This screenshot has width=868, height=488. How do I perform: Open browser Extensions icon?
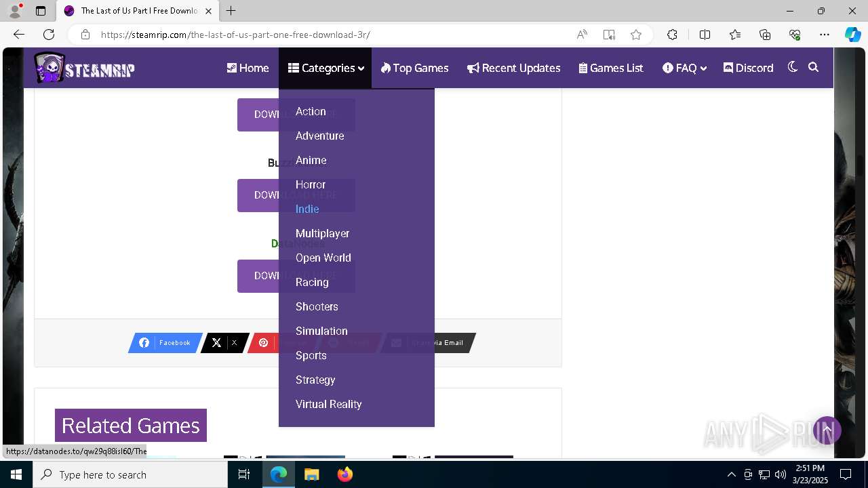tap(672, 35)
